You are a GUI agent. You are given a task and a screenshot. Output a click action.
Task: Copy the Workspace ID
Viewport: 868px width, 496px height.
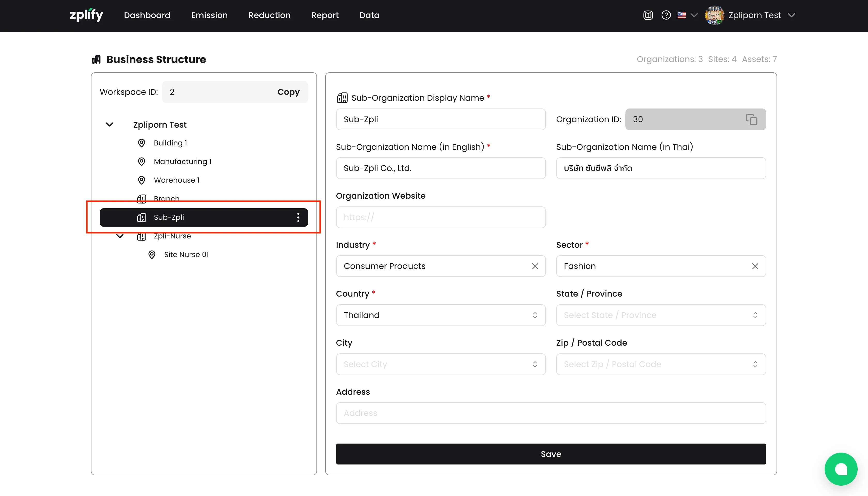pos(288,92)
